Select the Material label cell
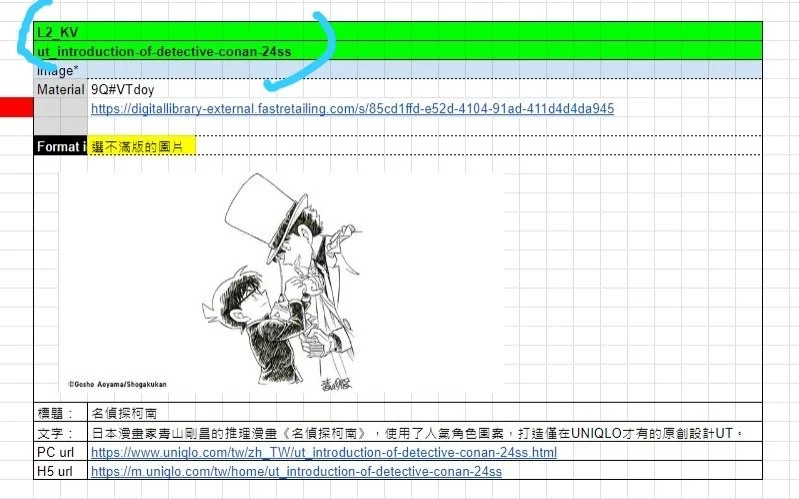The height and width of the screenshot is (499, 799). pyautogui.click(x=61, y=89)
